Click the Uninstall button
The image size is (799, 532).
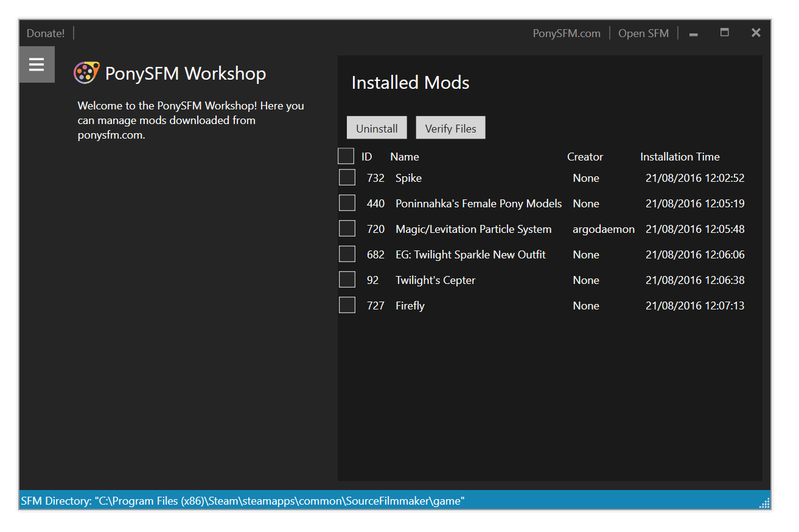tap(377, 128)
